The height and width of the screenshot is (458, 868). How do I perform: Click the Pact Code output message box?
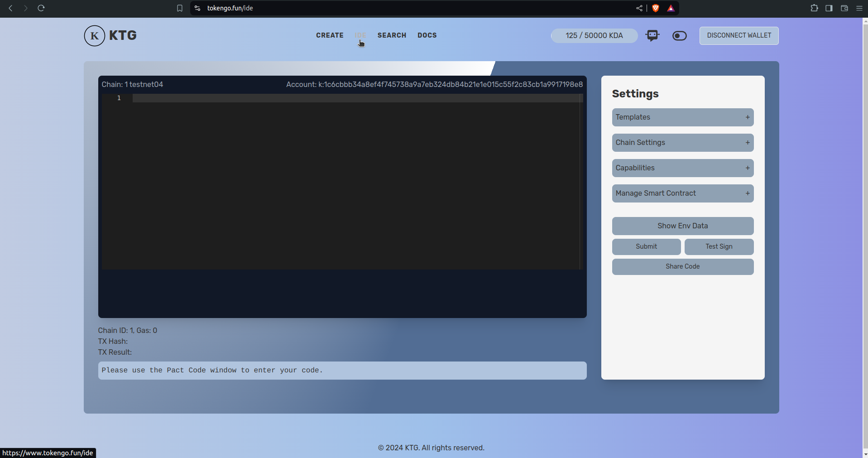click(342, 371)
